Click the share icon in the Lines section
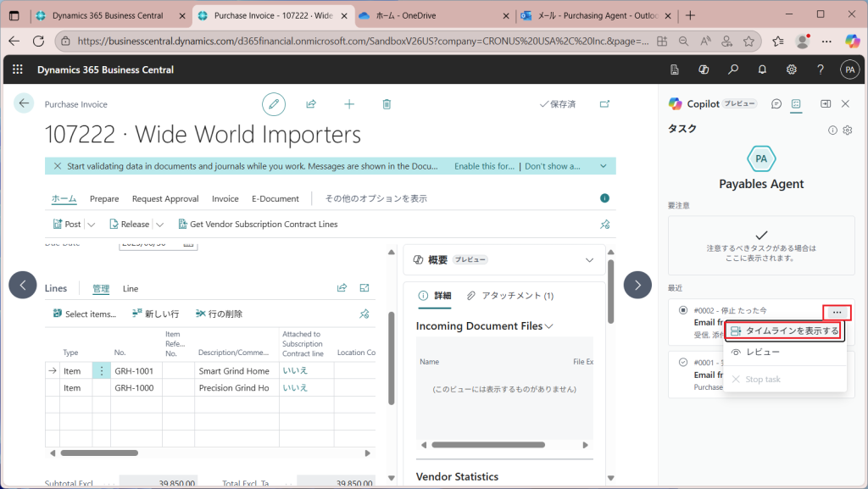 (342, 287)
